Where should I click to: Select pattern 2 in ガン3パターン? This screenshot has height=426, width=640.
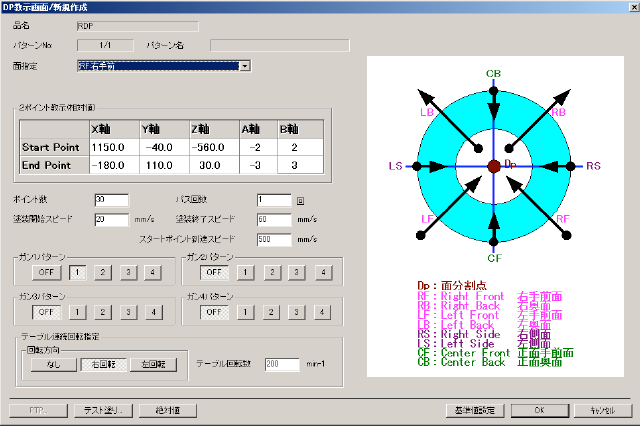click(x=103, y=312)
